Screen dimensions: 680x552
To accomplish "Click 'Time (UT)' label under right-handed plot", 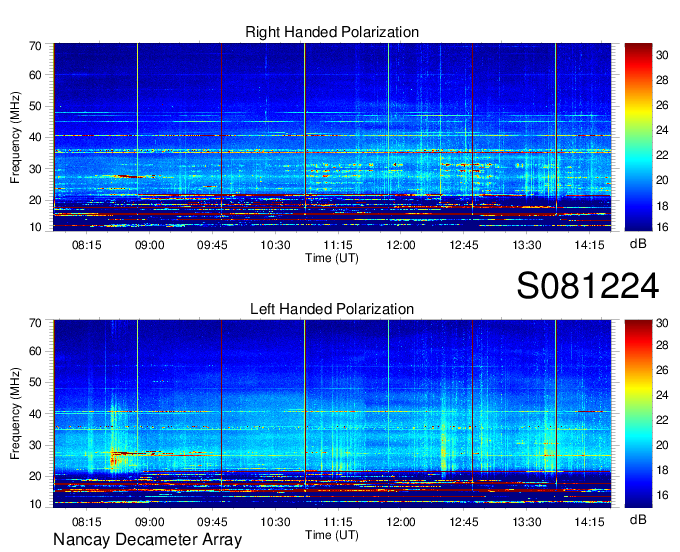I will click(x=332, y=258).
